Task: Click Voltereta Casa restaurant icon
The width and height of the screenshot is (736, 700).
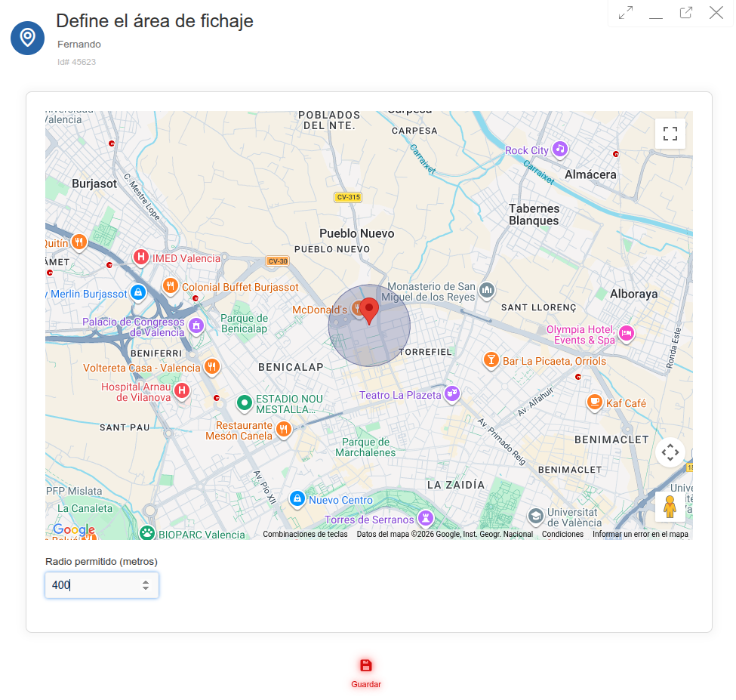Action: tap(212, 365)
